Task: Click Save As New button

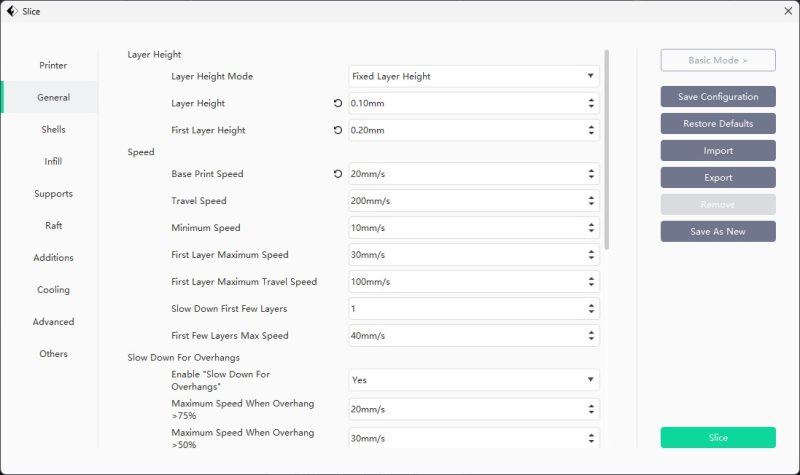Action: coord(718,232)
